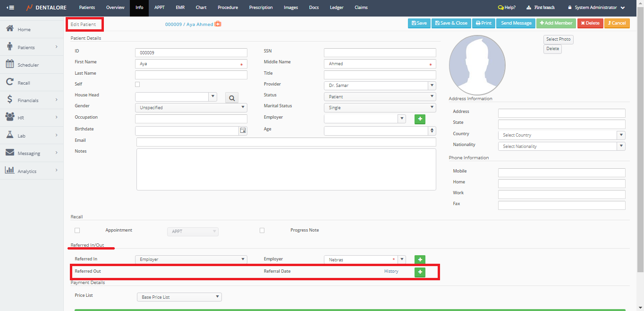Toggle the hamburger sidebar menu icon
Image resolution: width=644 pixels, height=311 pixels.
click(10, 8)
